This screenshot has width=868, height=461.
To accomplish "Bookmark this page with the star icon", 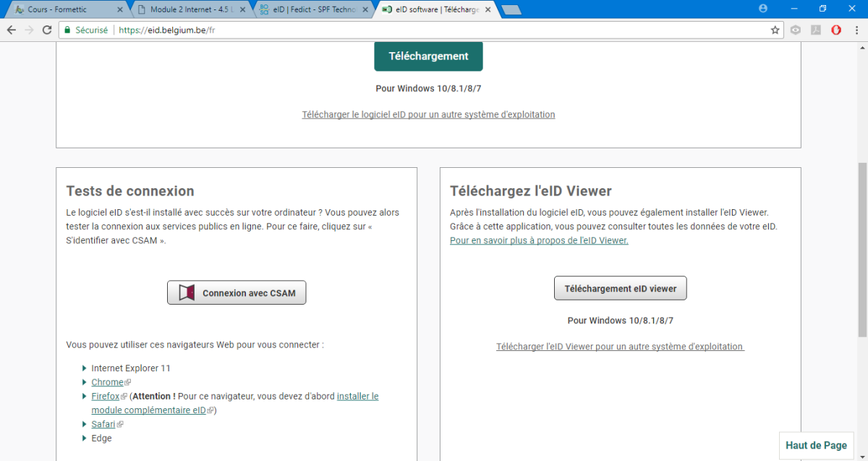I will (775, 30).
